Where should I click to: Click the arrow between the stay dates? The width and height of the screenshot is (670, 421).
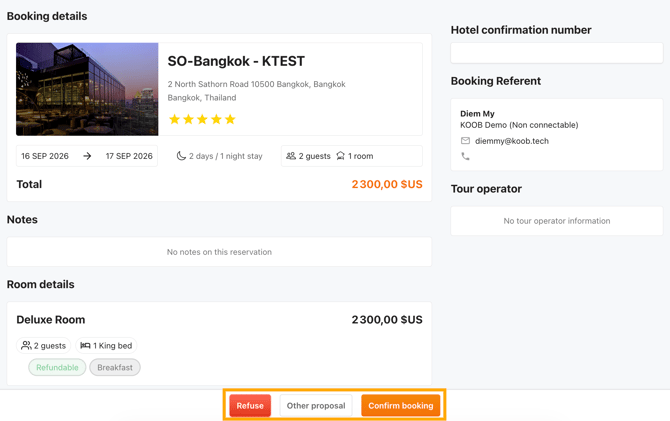(87, 156)
